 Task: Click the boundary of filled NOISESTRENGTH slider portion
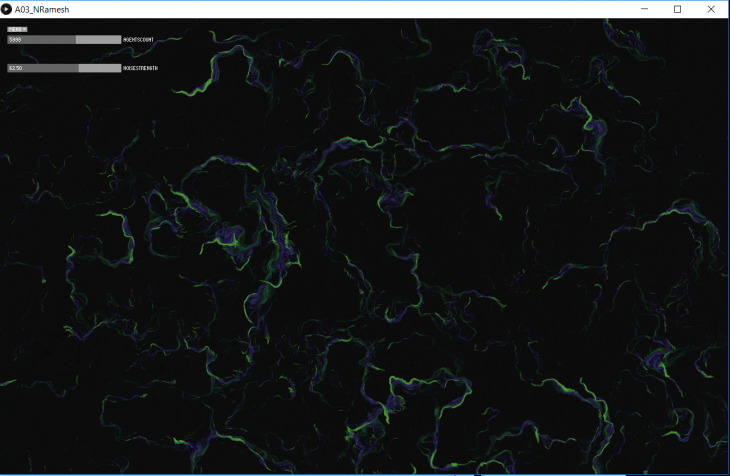click(x=78, y=68)
